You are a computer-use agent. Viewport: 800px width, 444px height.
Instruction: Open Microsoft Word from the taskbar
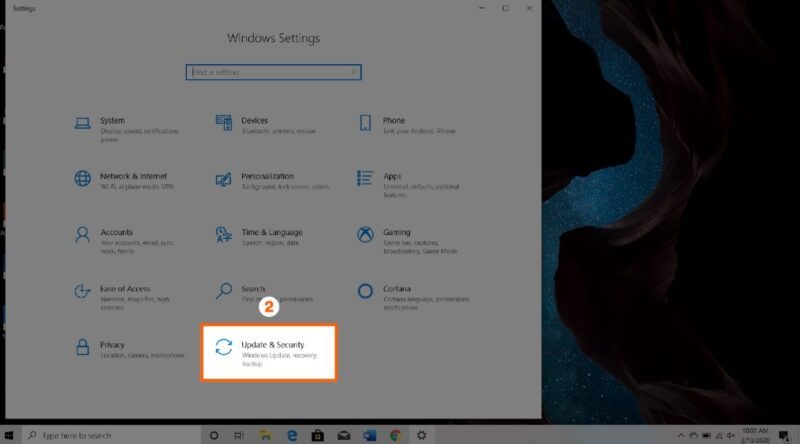369,435
